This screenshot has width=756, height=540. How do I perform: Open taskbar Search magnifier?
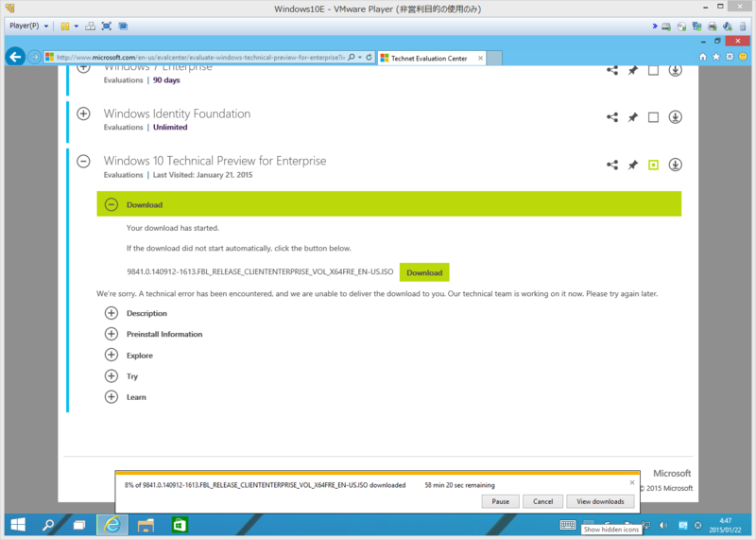click(48, 525)
